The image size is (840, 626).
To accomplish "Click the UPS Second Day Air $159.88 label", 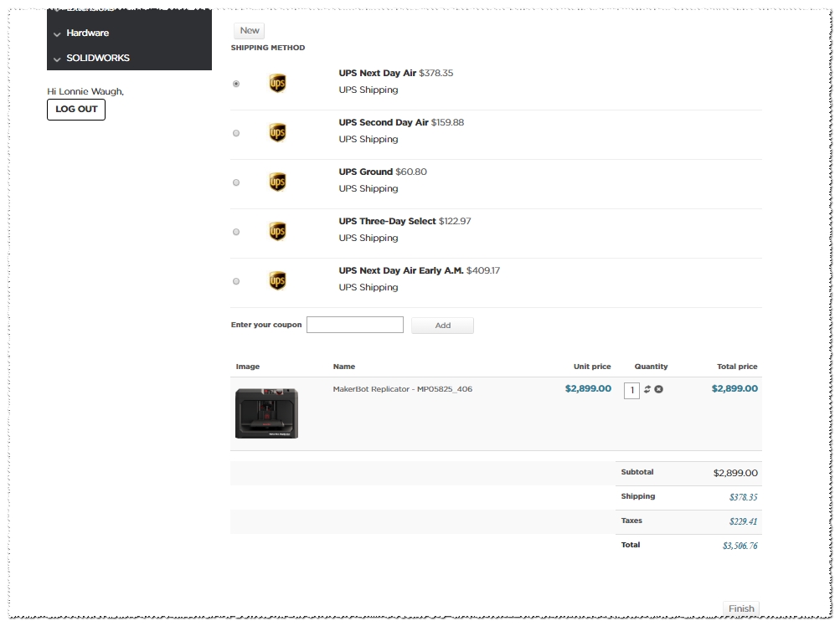I will coord(401,122).
